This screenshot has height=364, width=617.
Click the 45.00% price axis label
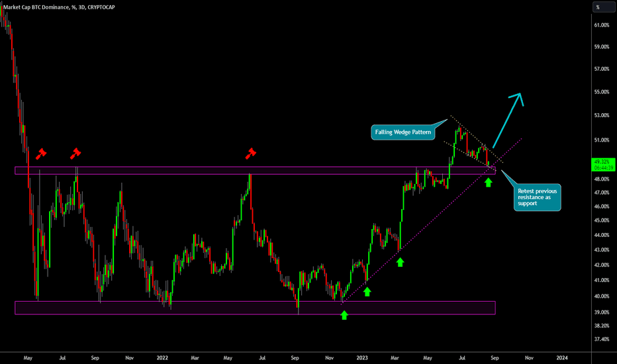click(x=602, y=220)
